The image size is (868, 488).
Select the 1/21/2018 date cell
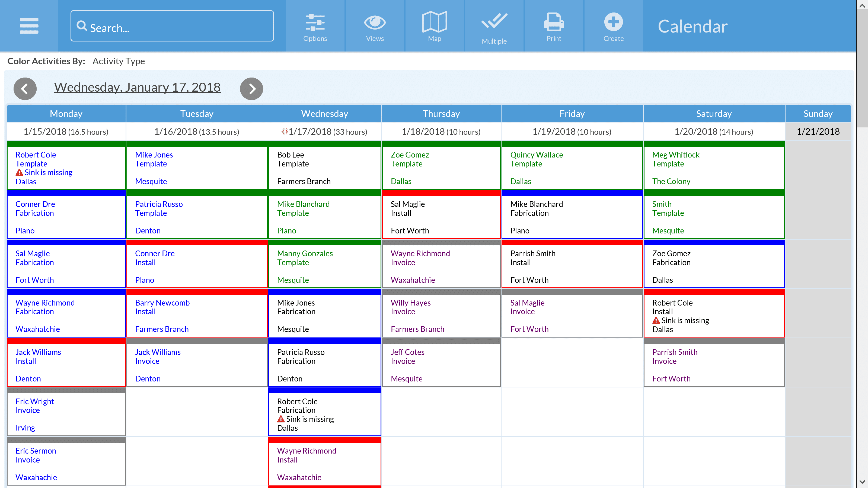point(818,132)
